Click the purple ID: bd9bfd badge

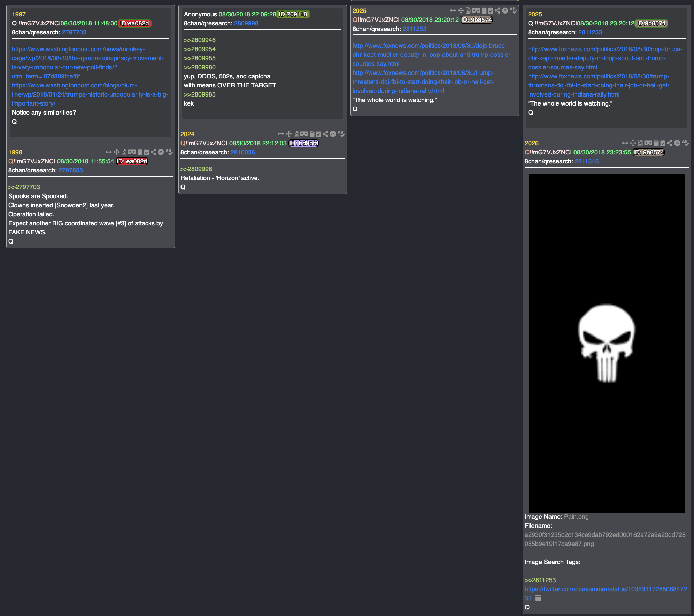[x=304, y=143]
